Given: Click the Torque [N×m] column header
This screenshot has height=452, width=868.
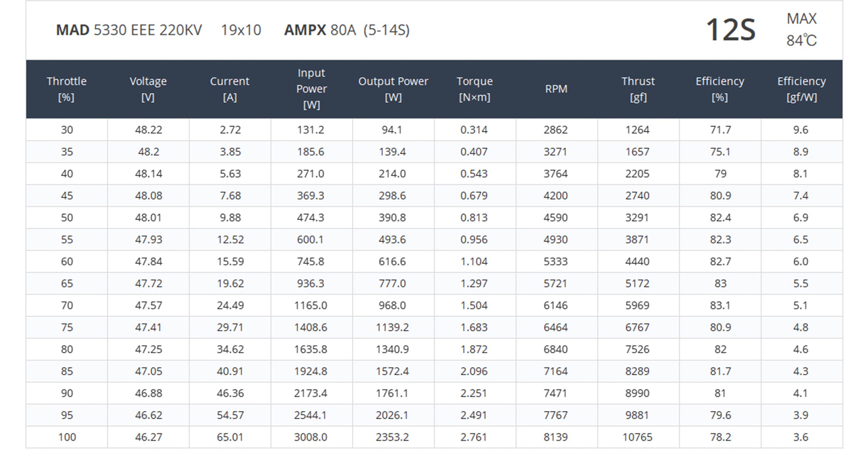Looking at the screenshot, I should tap(475, 89).
